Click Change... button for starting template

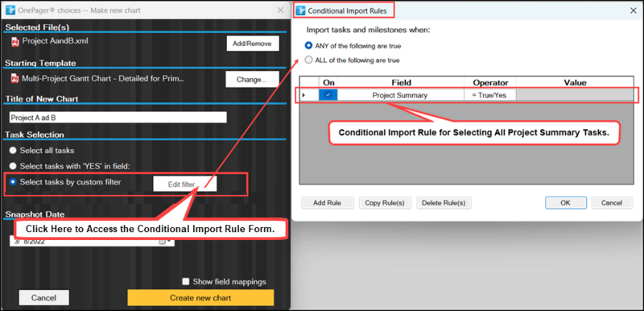tap(252, 80)
